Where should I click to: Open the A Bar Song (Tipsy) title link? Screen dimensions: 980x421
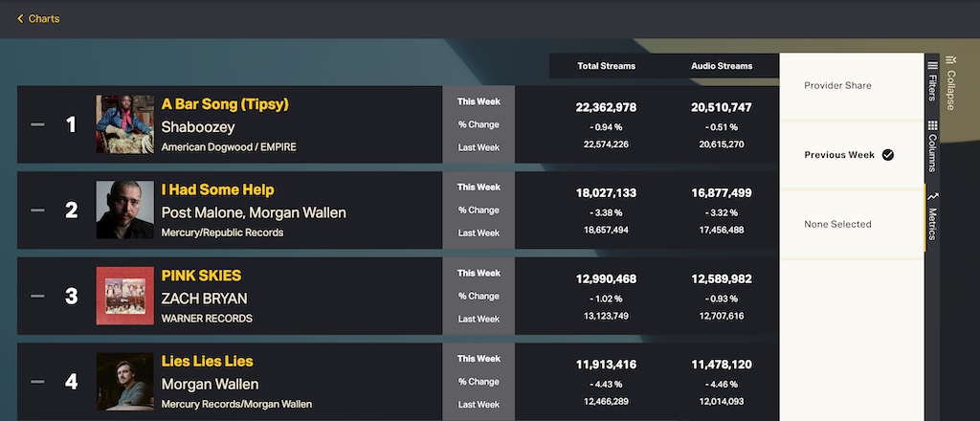[x=225, y=103]
